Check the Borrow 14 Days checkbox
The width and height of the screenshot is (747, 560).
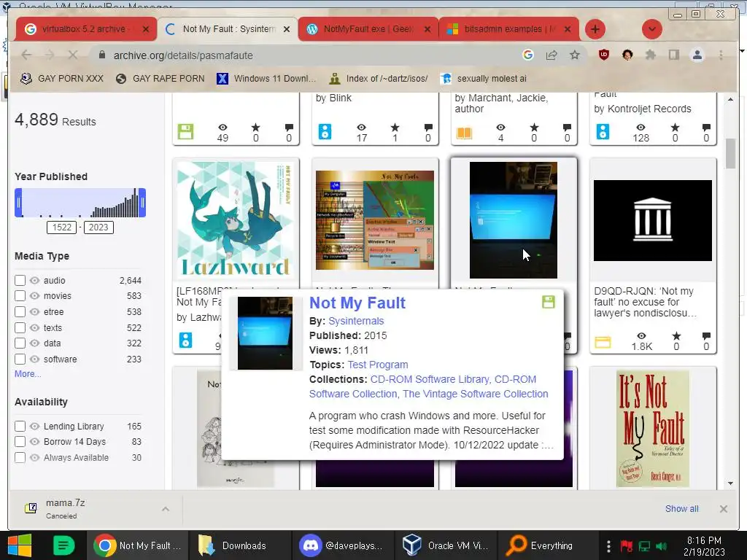click(x=20, y=441)
